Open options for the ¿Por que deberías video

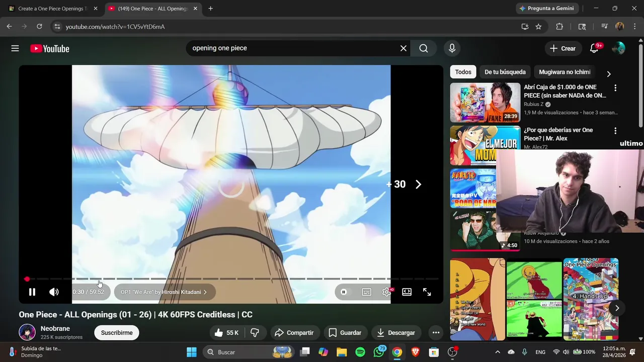point(615,131)
